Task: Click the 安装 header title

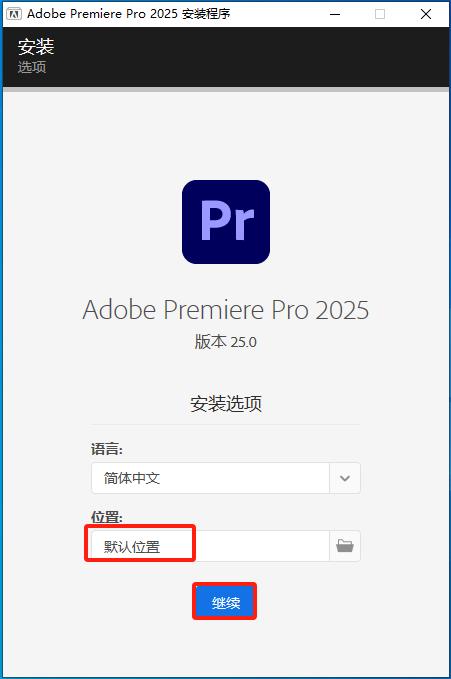Action: 36,46
